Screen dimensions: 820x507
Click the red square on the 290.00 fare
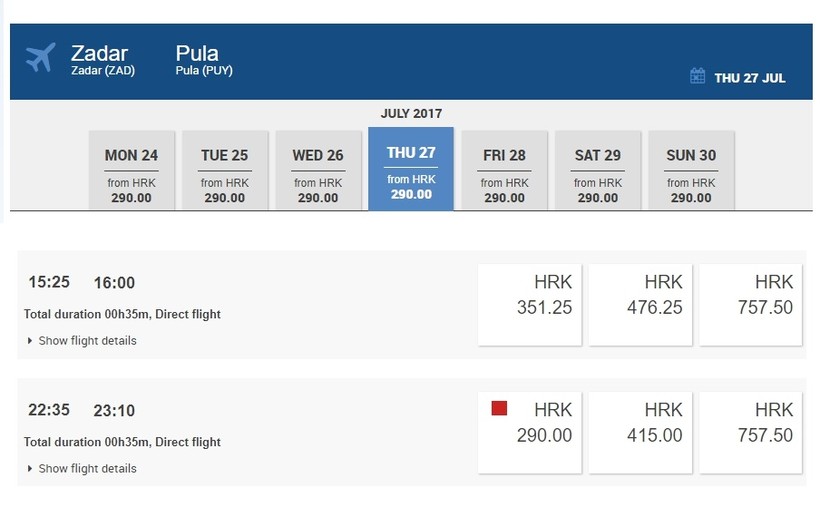[499, 408]
